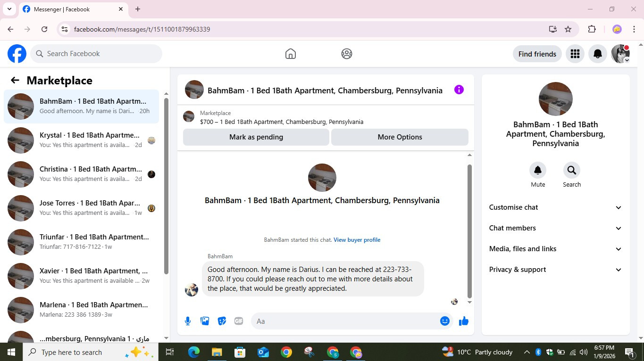Image resolution: width=644 pixels, height=361 pixels.
Task: Search in conversation magnifier icon
Action: click(x=572, y=170)
